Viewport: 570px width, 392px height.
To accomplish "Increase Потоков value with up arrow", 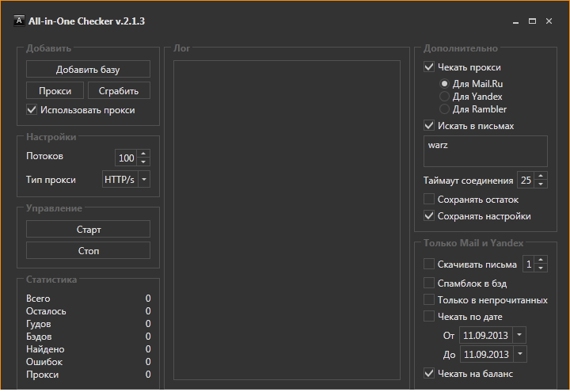I will pyautogui.click(x=143, y=154).
